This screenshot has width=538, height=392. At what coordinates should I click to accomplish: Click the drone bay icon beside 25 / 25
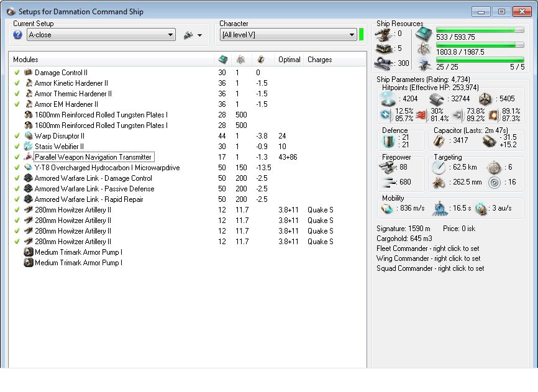click(424, 64)
